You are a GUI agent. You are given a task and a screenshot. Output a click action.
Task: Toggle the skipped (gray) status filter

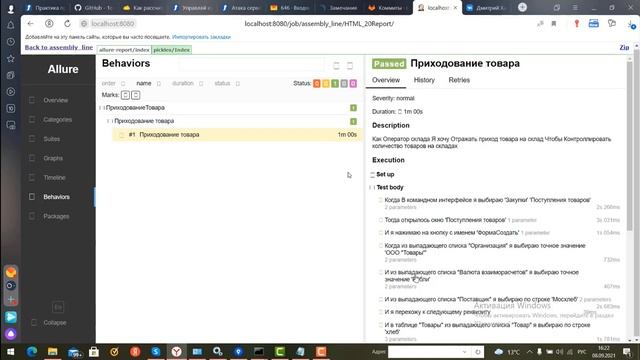(x=344, y=83)
